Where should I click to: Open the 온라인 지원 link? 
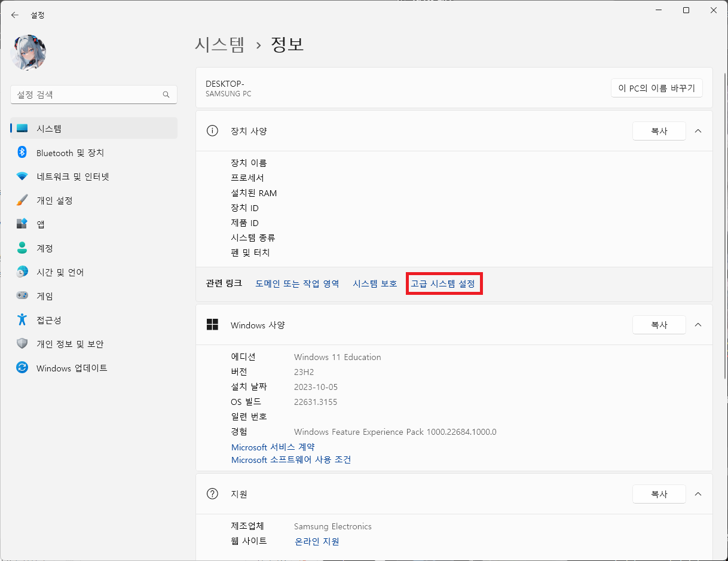317,541
